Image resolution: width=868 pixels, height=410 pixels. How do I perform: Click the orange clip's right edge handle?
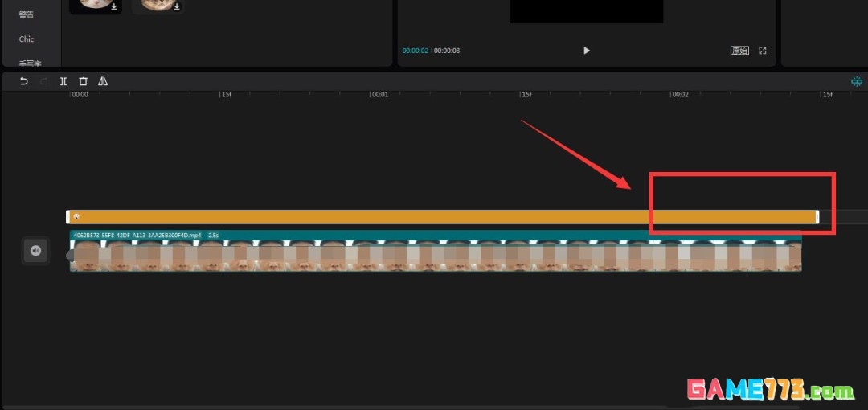pos(817,217)
